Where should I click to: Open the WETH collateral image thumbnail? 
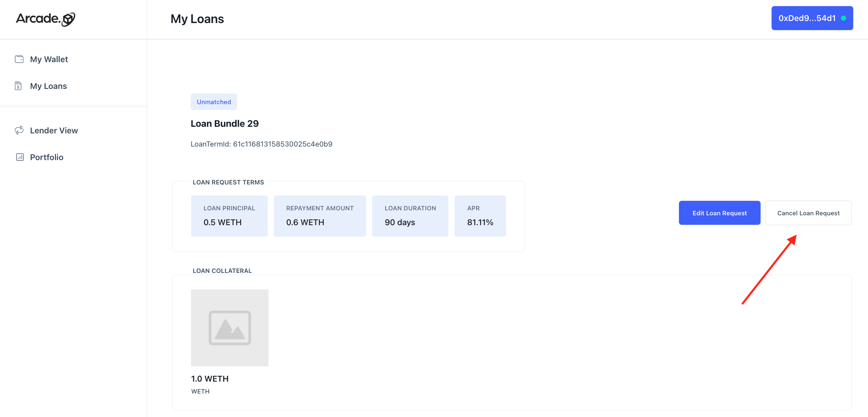pos(230,328)
